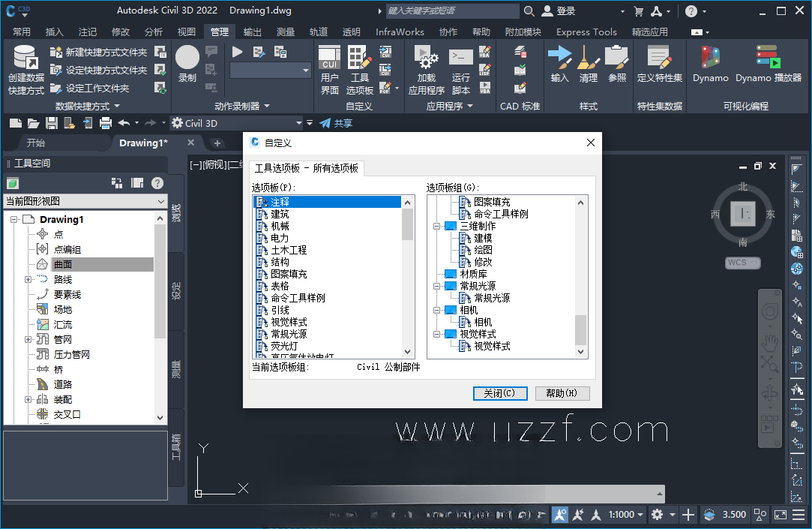Switch to the 插入 ribbon tab
This screenshot has height=529, width=812.
(55, 32)
